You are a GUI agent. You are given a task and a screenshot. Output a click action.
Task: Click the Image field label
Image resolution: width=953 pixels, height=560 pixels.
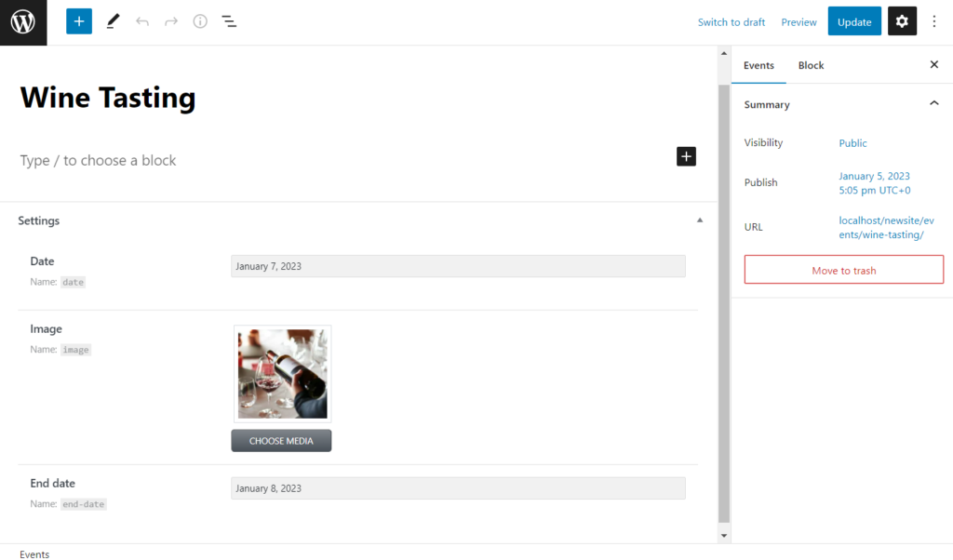click(47, 329)
